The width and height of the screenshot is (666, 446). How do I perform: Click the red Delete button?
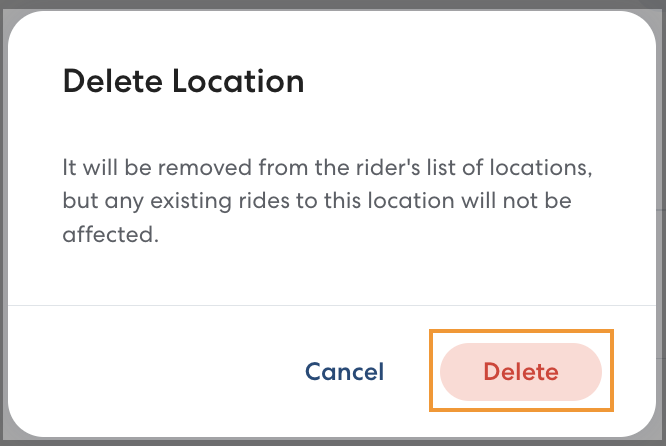click(520, 372)
